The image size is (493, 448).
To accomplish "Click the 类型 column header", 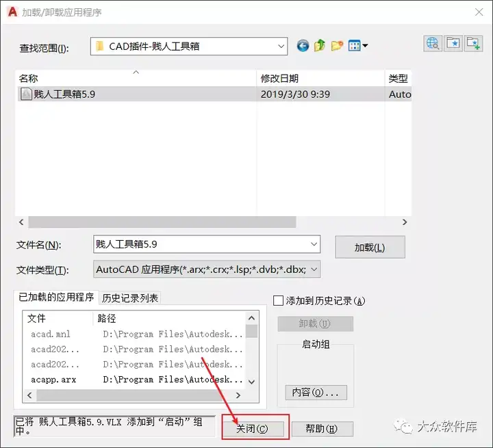I will (x=398, y=78).
